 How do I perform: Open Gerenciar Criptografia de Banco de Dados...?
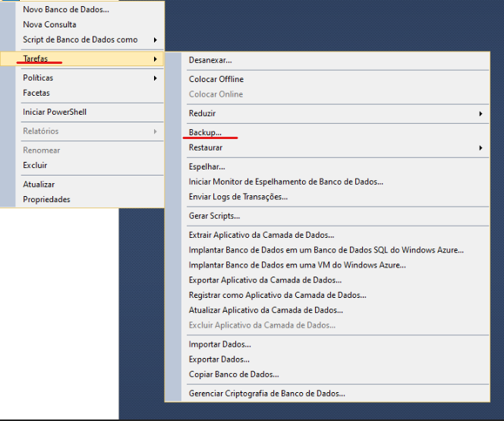pyautogui.click(x=266, y=394)
